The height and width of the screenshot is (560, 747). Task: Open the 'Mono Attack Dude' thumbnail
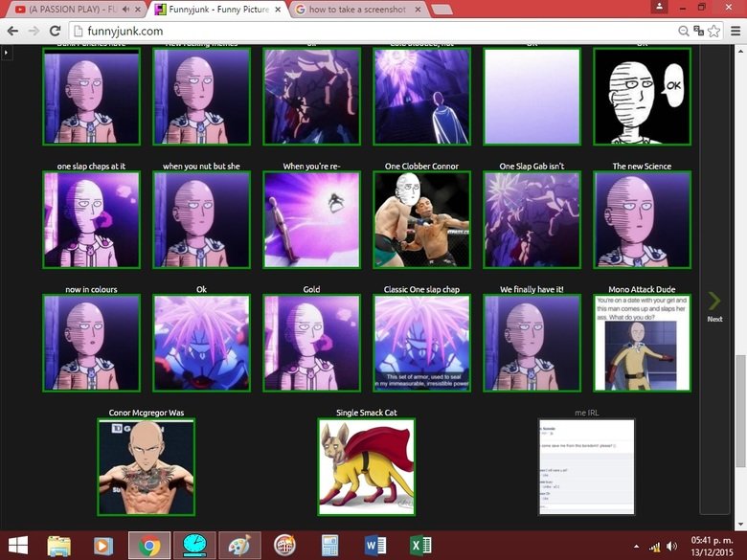[642, 343]
